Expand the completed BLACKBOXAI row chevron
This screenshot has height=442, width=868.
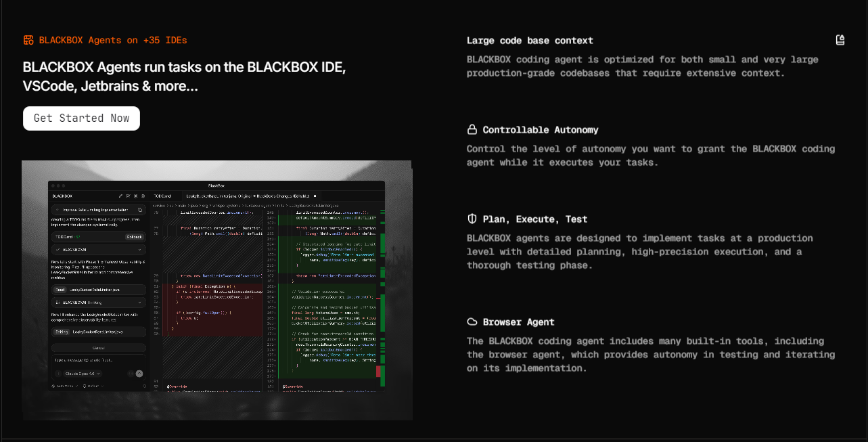click(139, 249)
